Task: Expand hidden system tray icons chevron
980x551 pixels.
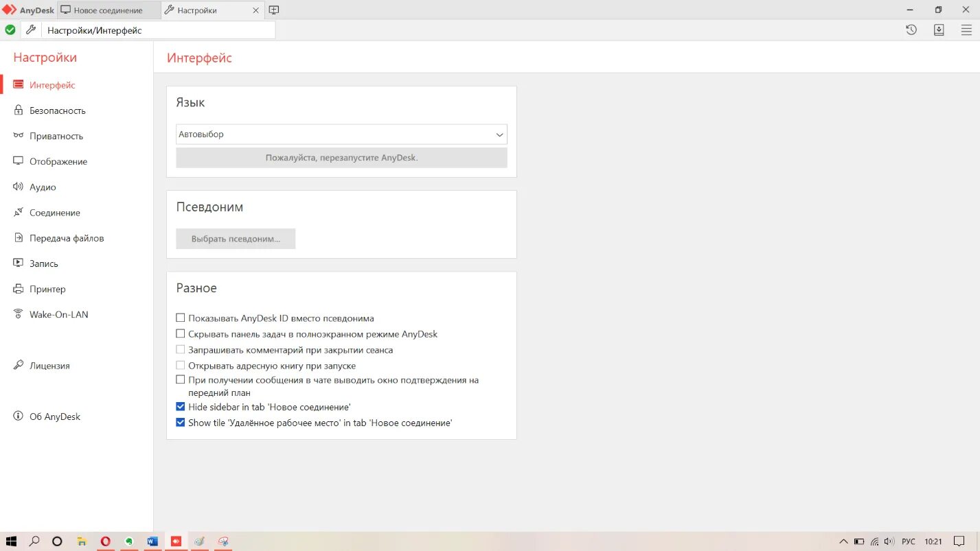Action: point(843,541)
